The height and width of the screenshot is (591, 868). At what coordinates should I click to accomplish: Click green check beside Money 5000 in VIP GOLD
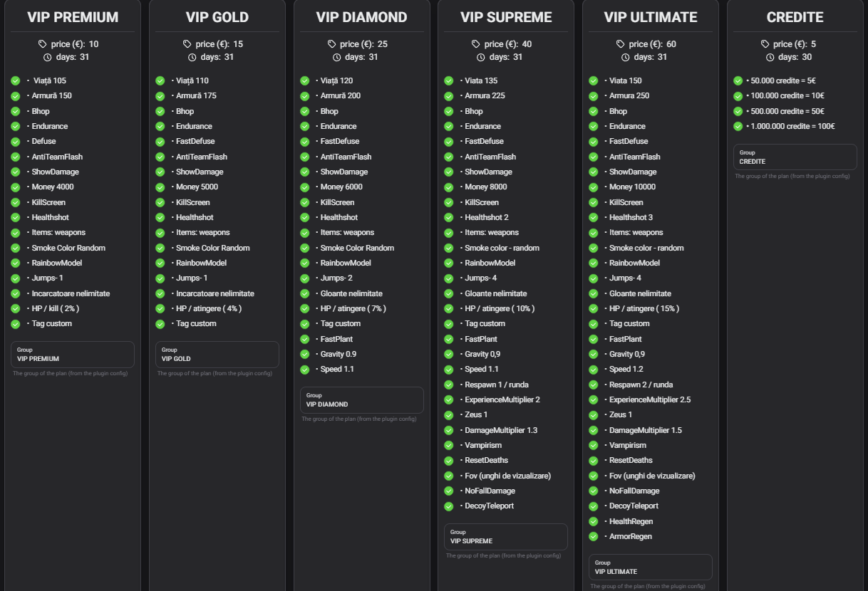point(160,187)
